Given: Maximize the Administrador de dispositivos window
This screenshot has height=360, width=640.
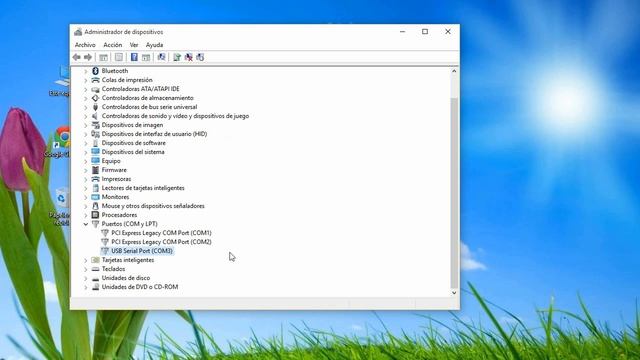Looking at the screenshot, I should (425, 31).
